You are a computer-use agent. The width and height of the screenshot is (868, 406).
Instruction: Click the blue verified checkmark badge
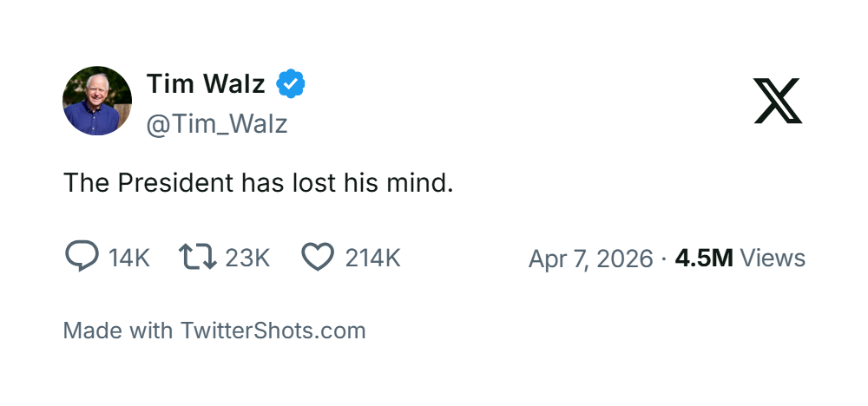tap(290, 84)
